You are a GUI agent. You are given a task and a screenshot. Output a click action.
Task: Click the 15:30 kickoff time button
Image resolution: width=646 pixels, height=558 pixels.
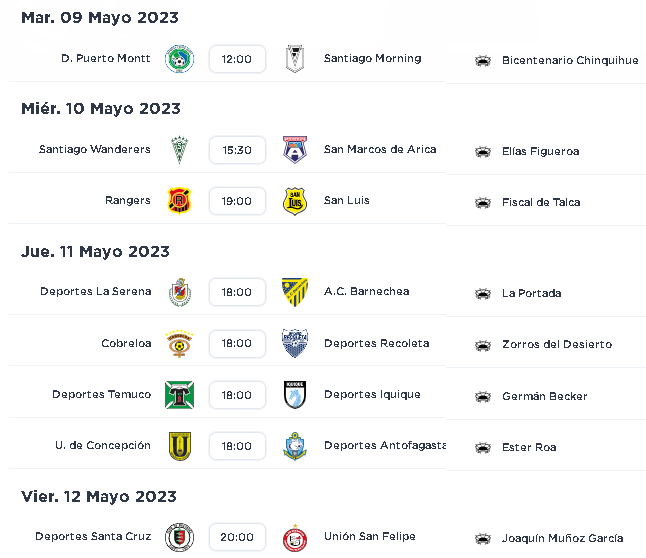pos(237,150)
